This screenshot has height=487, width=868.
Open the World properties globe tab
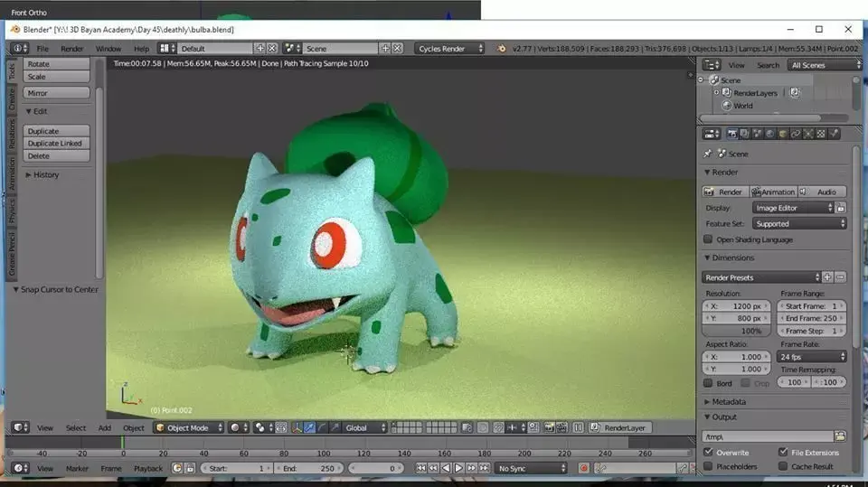pos(770,134)
